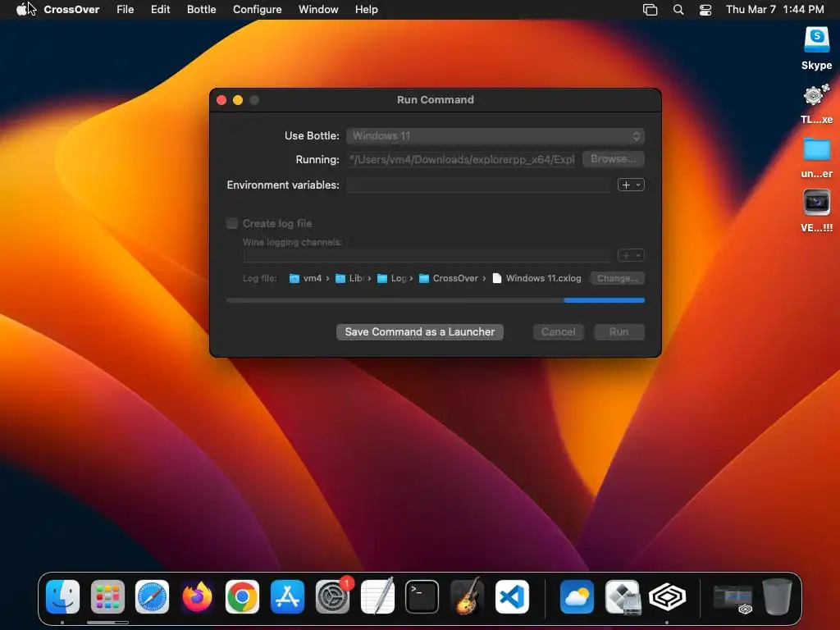Click the Stage Manager icon in menu bar
Image resolution: width=840 pixels, height=630 pixels.
click(x=650, y=9)
